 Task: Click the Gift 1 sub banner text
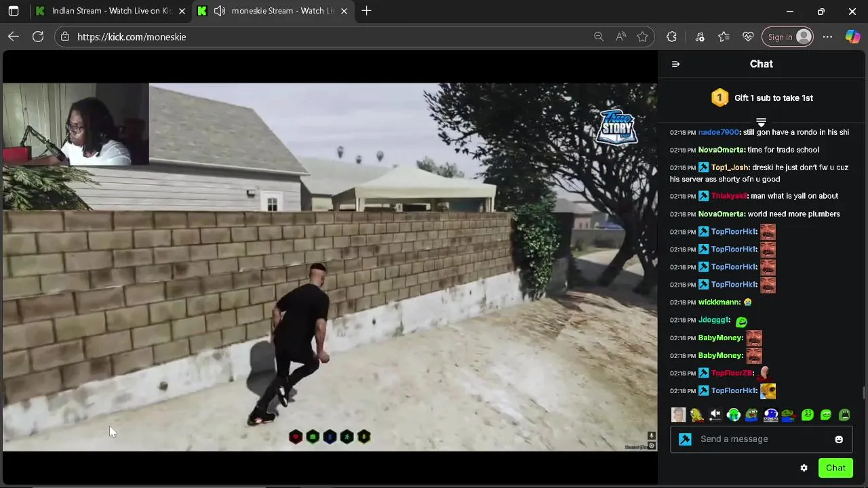tap(774, 98)
